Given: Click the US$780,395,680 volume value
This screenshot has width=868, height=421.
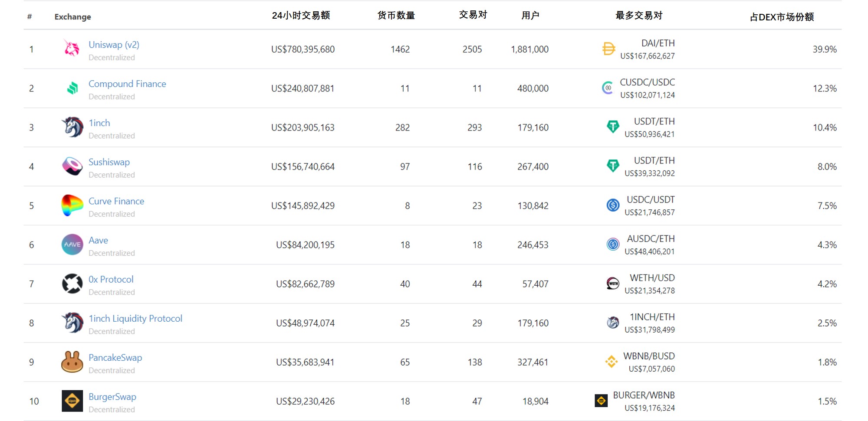Looking at the screenshot, I should pyautogui.click(x=303, y=49).
